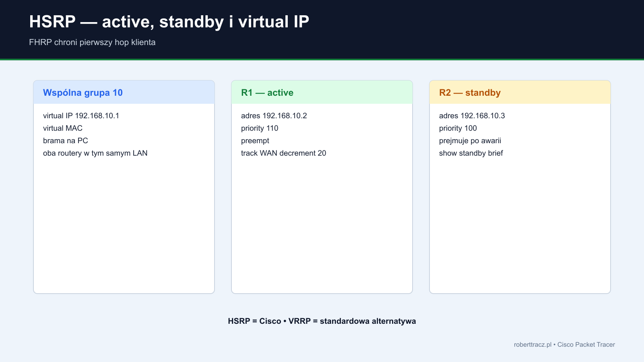Viewport: 644px width, 362px height.
Task: Select the 'R1 — active' card header
Action: click(322, 93)
